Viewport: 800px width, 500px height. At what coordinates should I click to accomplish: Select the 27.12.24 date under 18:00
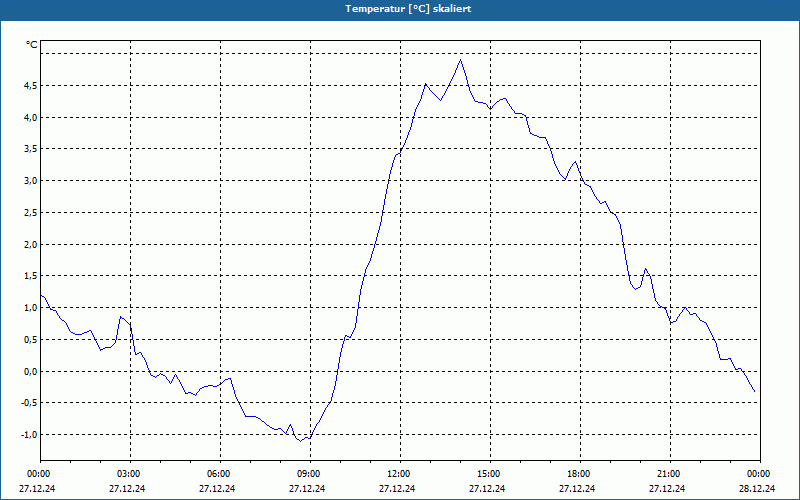pos(577,489)
